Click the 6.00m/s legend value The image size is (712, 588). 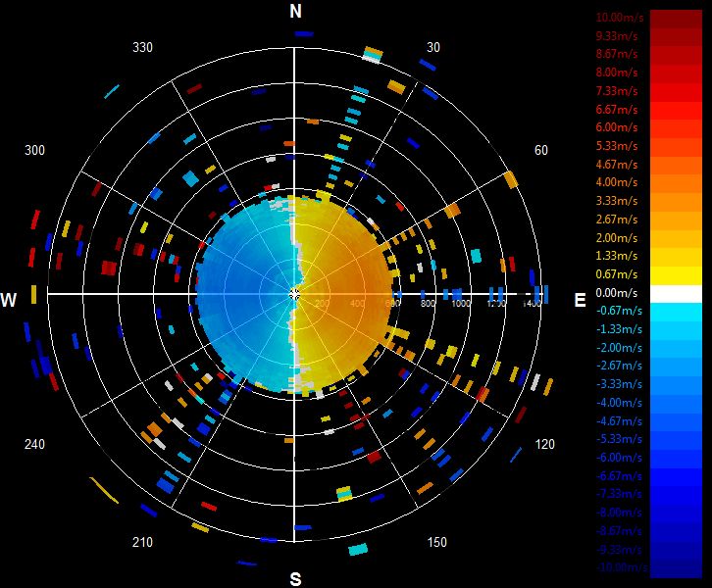(617, 127)
